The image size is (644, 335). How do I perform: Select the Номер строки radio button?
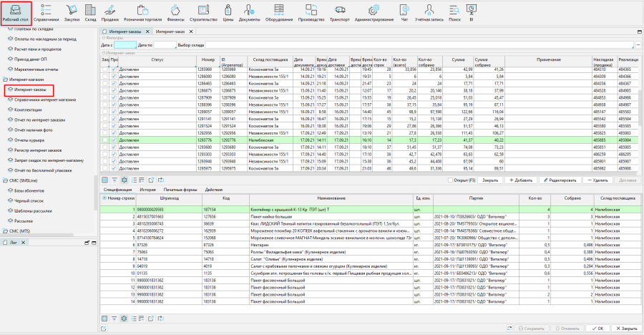104,198
